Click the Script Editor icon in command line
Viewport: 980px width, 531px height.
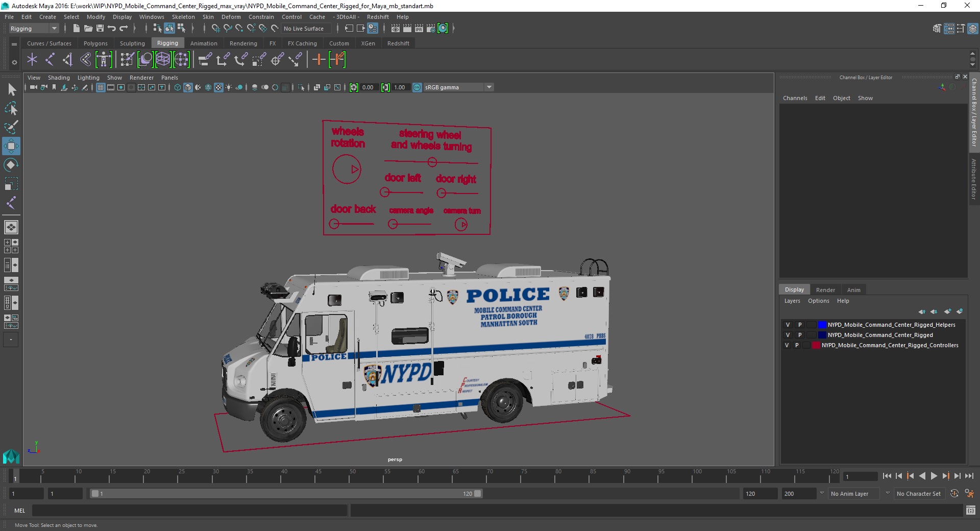(971, 510)
